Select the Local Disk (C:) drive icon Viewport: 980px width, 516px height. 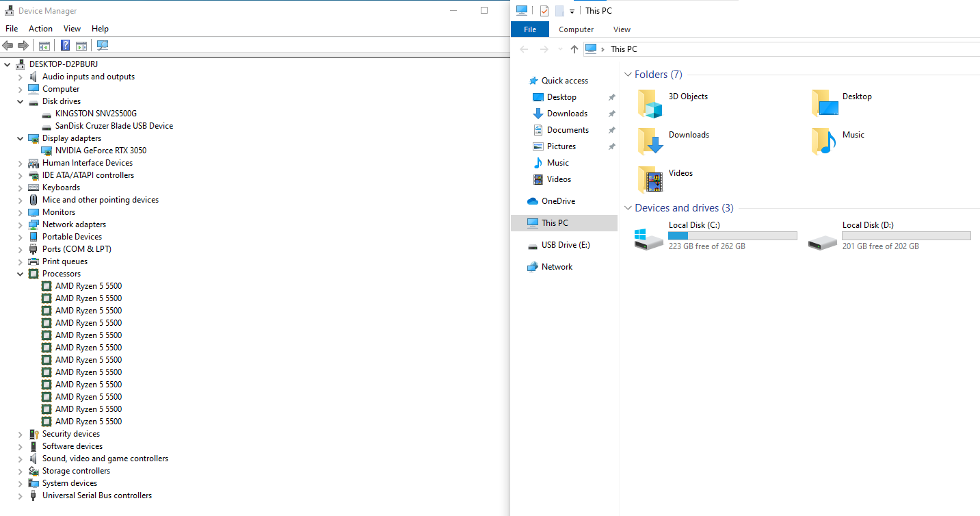648,239
